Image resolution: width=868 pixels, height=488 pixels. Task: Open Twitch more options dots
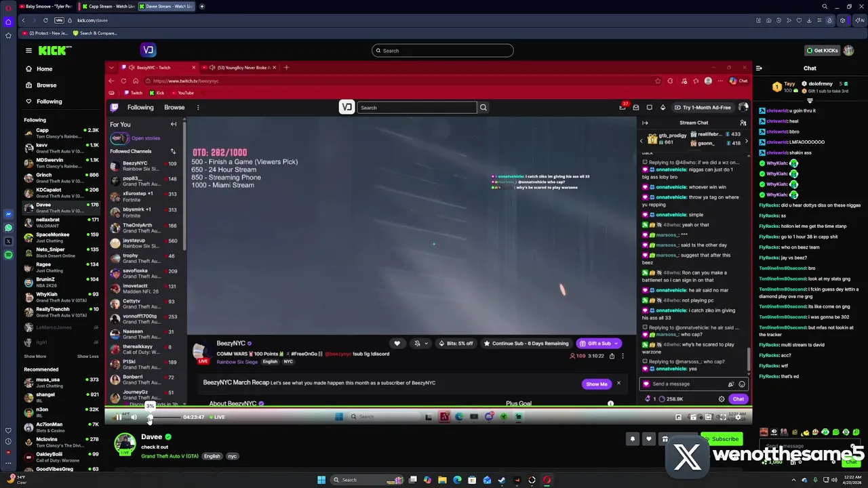tap(198, 107)
